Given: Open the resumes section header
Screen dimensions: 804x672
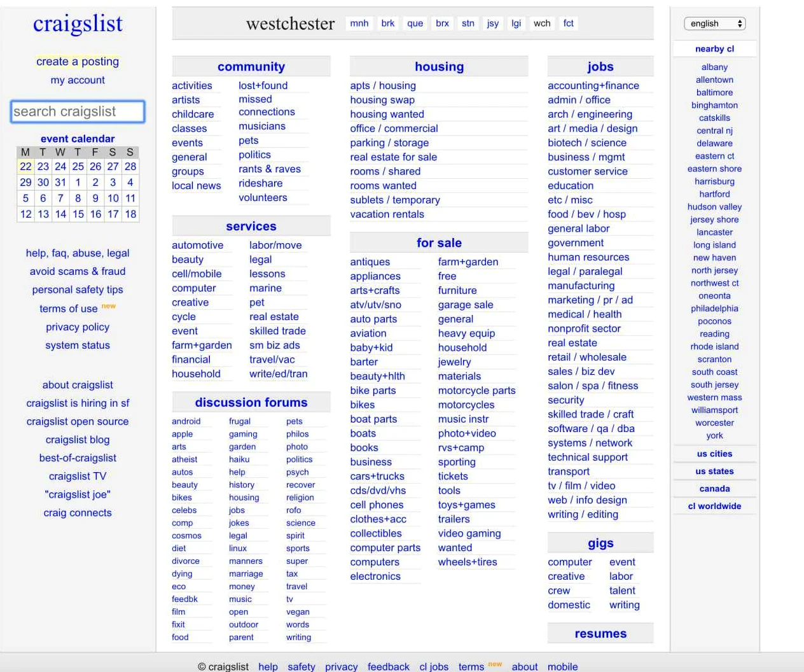Looking at the screenshot, I should (x=600, y=633).
